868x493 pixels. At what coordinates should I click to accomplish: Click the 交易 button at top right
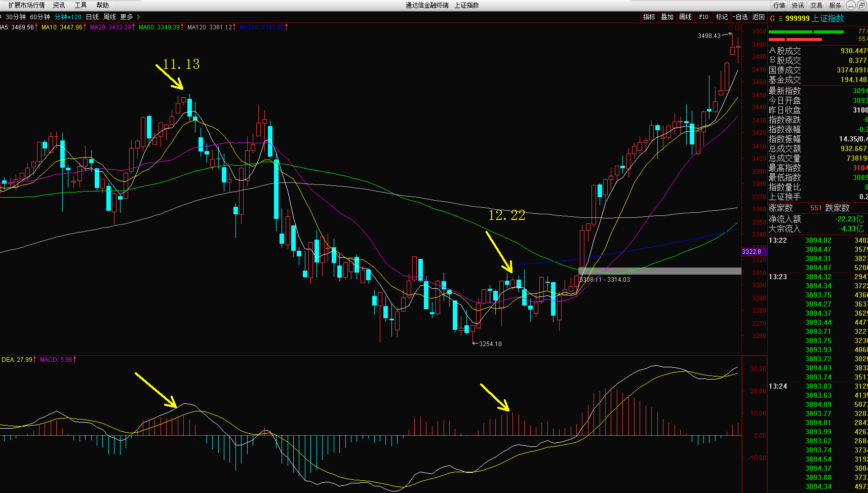click(x=816, y=5)
